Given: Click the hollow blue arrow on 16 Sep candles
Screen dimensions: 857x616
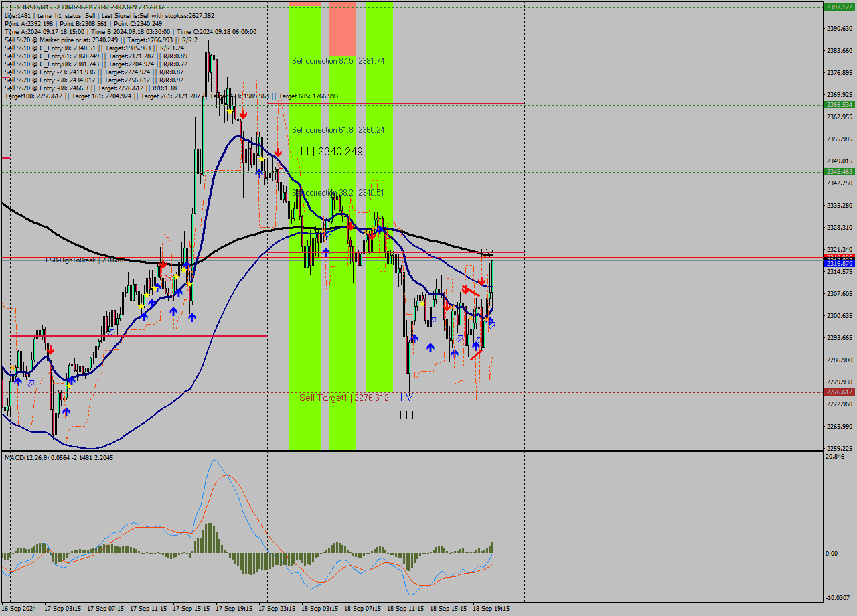Looking at the screenshot, I should (x=31, y=383).
